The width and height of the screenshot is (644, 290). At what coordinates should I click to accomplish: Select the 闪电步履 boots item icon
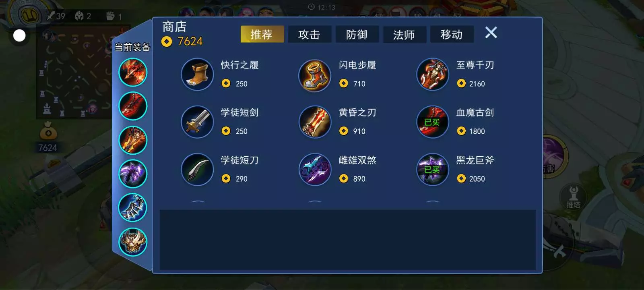point(315,75)
